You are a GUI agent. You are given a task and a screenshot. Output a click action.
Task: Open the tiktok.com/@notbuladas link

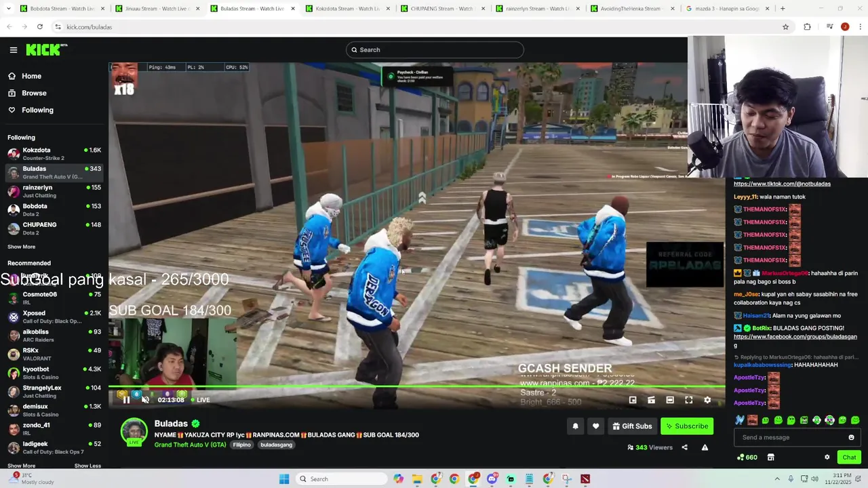(782, 184)
